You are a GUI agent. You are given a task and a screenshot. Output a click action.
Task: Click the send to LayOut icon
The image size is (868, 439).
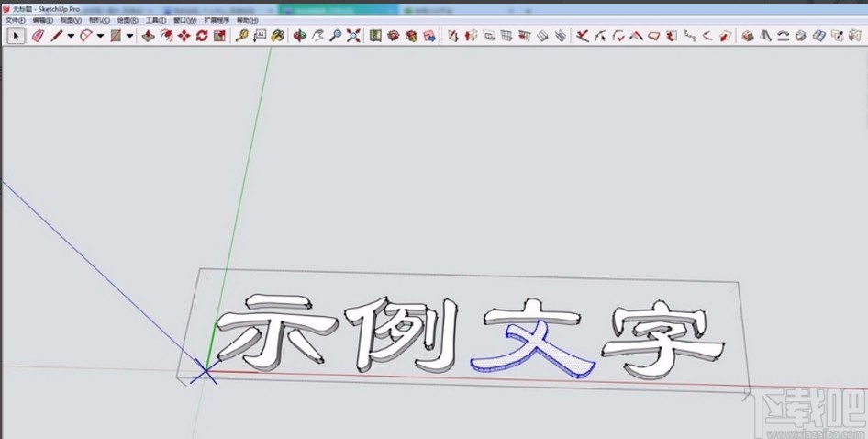[429, 36]
